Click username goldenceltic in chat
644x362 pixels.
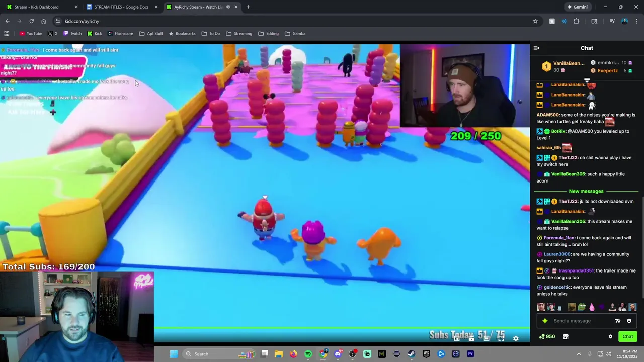[557, 287]
